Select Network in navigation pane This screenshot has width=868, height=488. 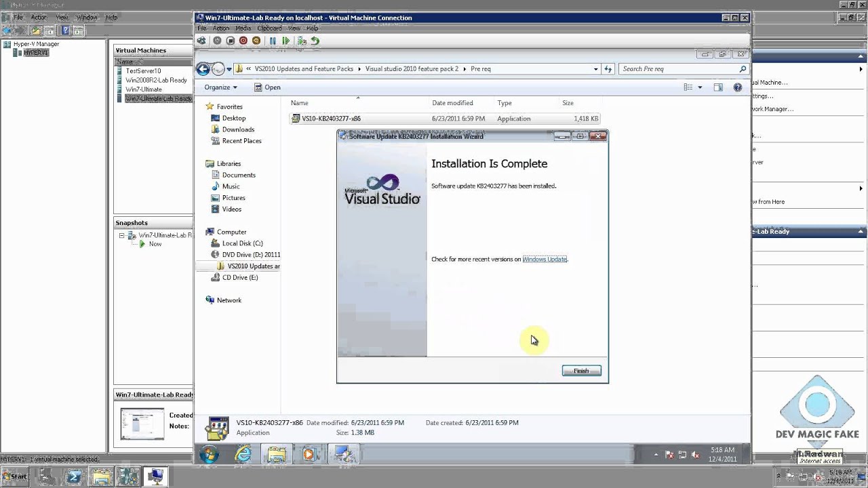click(223, 300)
